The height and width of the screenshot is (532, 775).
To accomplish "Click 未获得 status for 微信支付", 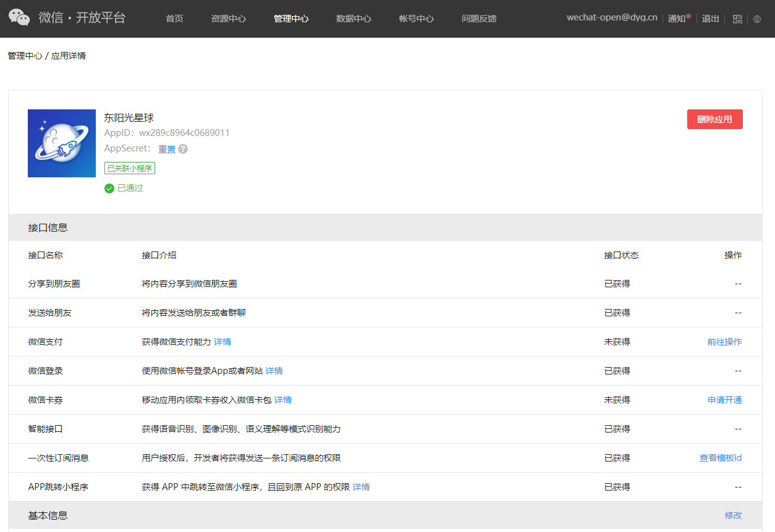I will click(617, 342).
